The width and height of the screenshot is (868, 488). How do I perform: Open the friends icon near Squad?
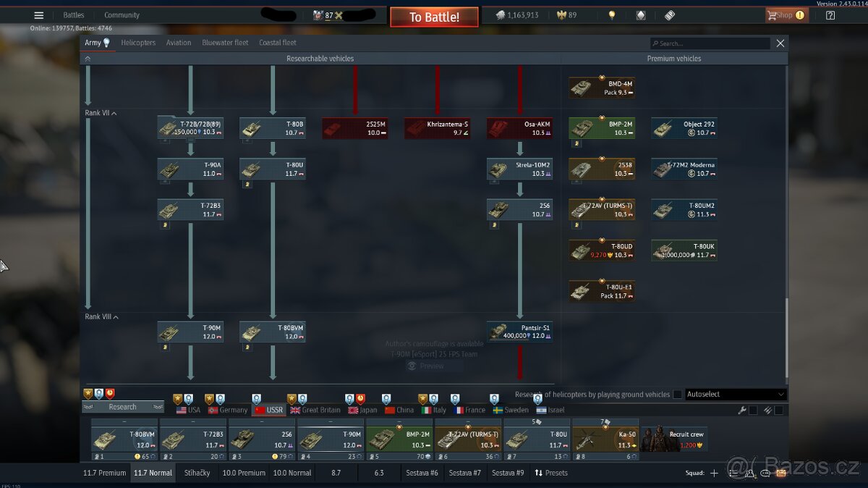[x=749, y=473]
